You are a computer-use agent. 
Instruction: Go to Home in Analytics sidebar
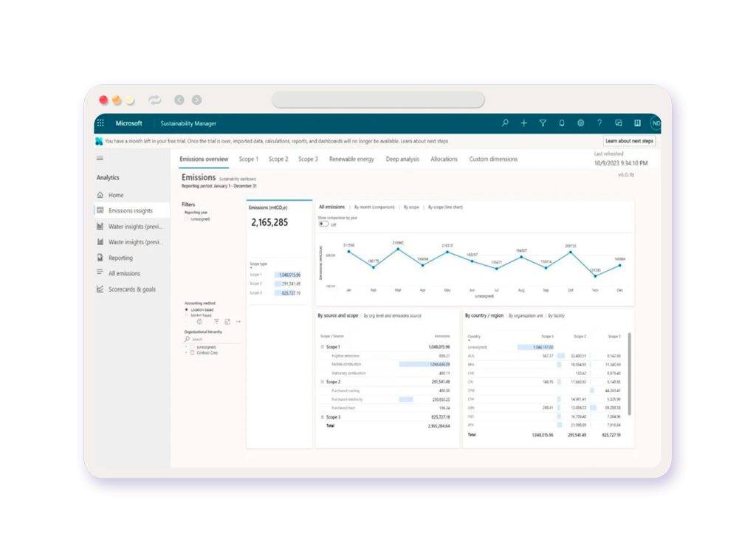tap(116, 195)
